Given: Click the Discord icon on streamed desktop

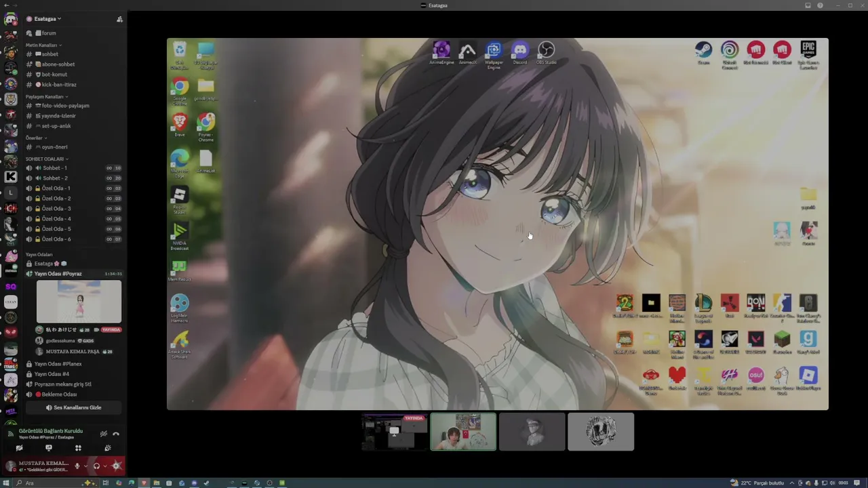Looking at the screenshot, I should point(520,53).
